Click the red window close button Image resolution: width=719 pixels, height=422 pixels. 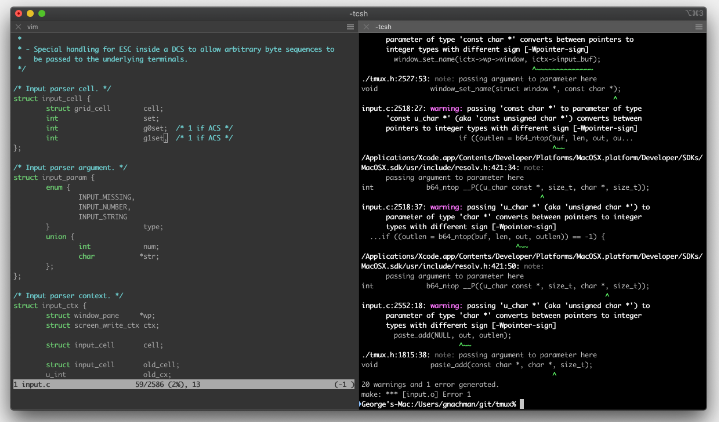click(18, 13)
